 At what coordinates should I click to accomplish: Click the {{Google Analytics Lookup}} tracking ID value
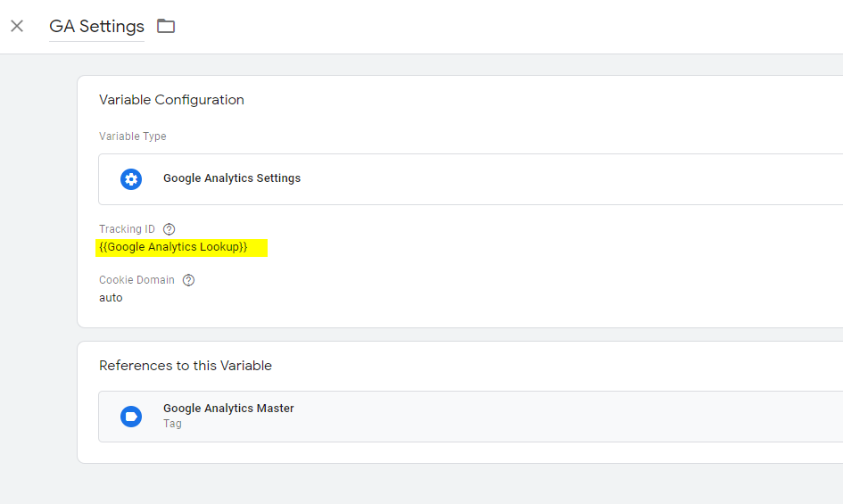(173, 247)
